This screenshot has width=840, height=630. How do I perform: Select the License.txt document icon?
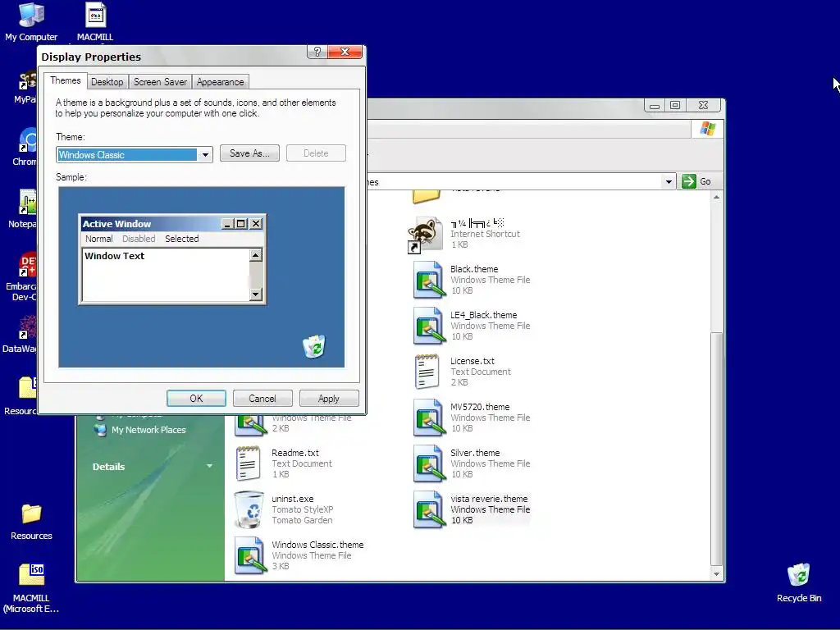[x=427, y=372]
